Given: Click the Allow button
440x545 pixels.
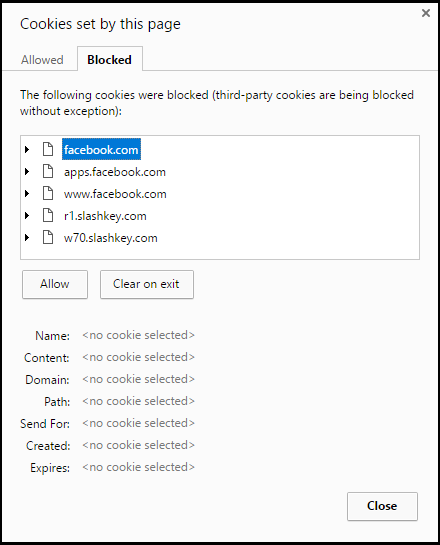Looking at the screenshot, I should [x=55, y=284].
